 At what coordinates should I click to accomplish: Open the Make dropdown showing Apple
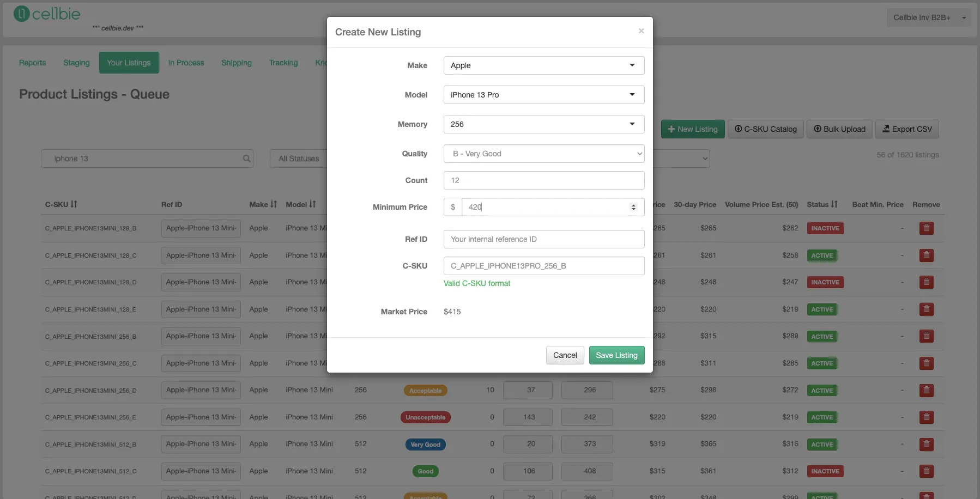(x=544, y=65)
